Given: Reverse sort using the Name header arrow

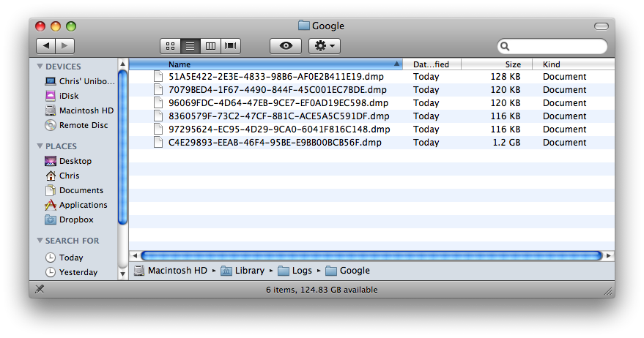Looking at the screenshot, I should 396,64.
